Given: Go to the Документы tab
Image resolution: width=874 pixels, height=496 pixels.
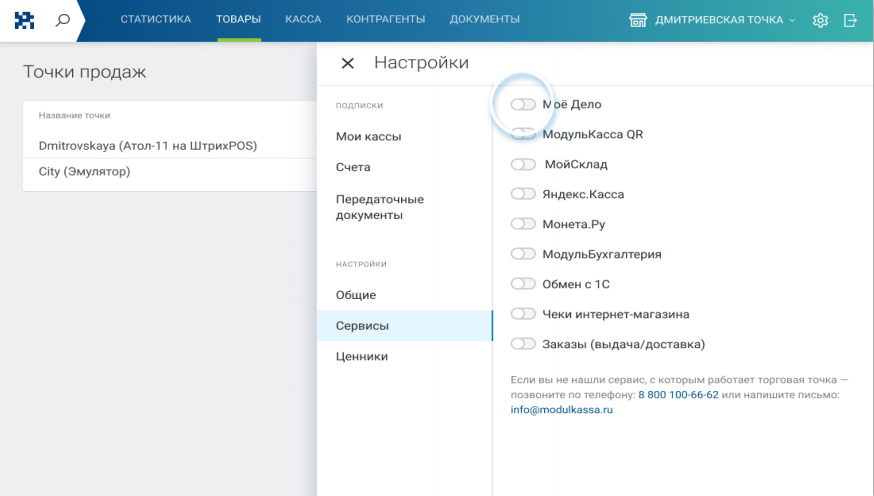Looking at the screenshot, I should (484, 20).
